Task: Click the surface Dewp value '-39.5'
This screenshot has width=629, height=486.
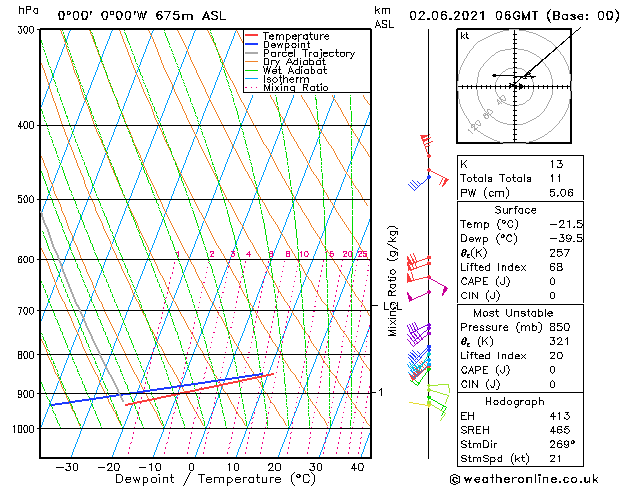Action: point(566,238)
